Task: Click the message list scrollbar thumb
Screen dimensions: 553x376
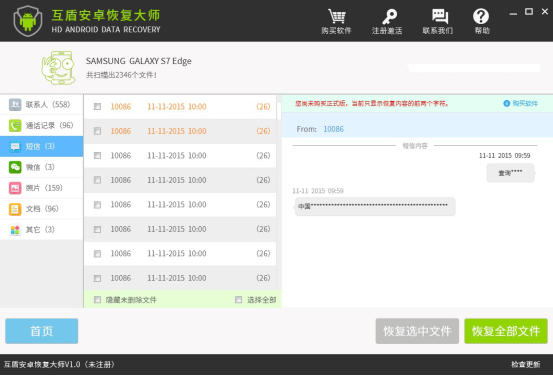Action: [x=279, y=111]
